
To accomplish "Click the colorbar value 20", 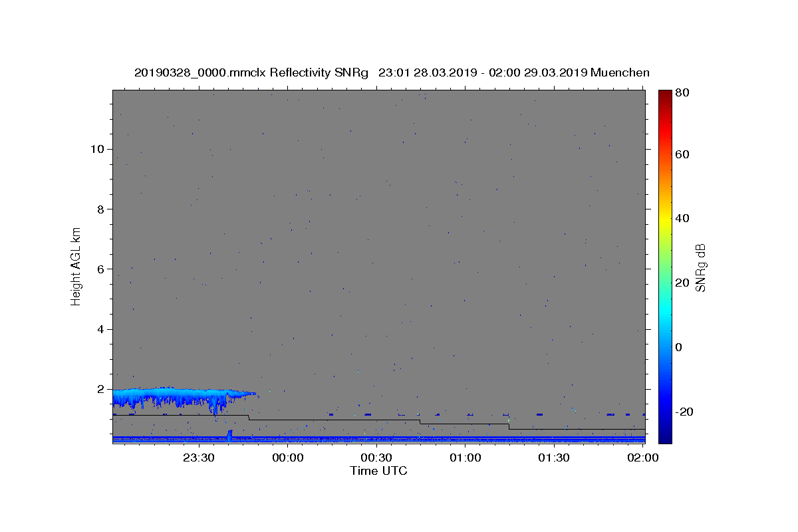I will pyautogui.click(x=683, y=283).
